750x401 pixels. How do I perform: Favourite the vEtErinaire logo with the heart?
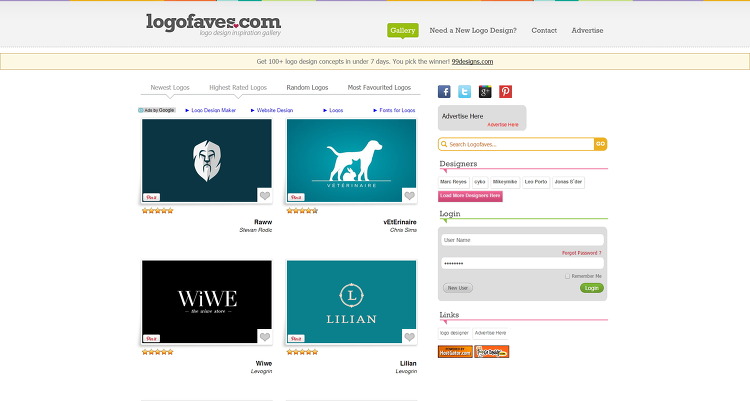pos(409,195)
